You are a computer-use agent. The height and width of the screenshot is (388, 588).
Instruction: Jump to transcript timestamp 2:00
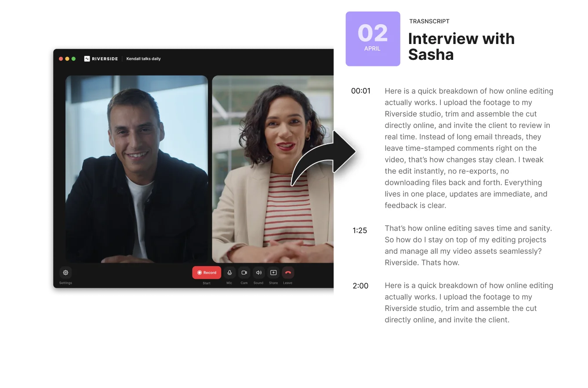click(x=360, y=286)
